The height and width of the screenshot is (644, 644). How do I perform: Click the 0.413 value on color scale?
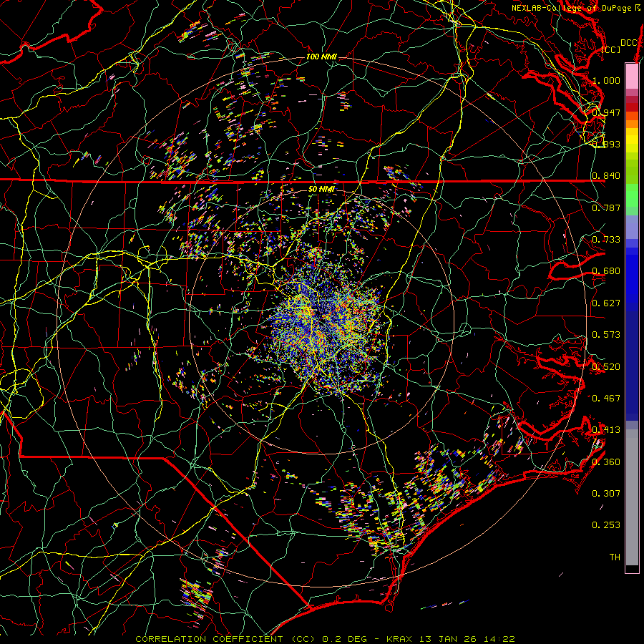point(606,430)
